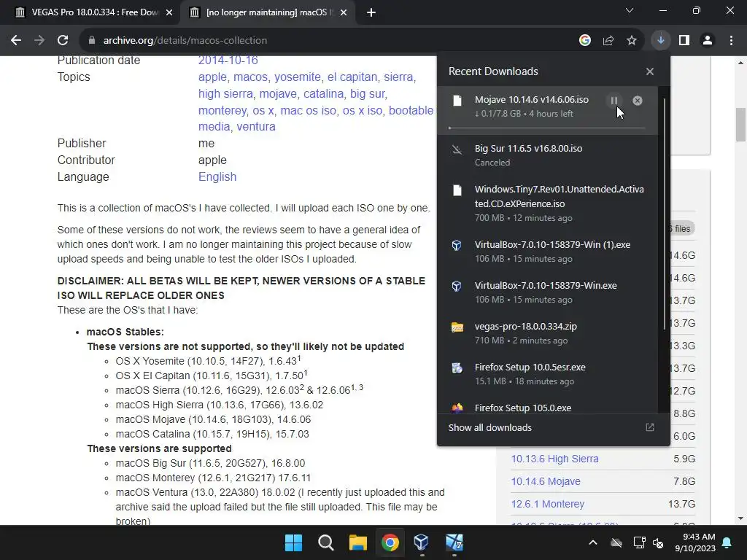Click the Chrome downloads toolbar icon
This screenshot has height=560, width=747.
661,41
